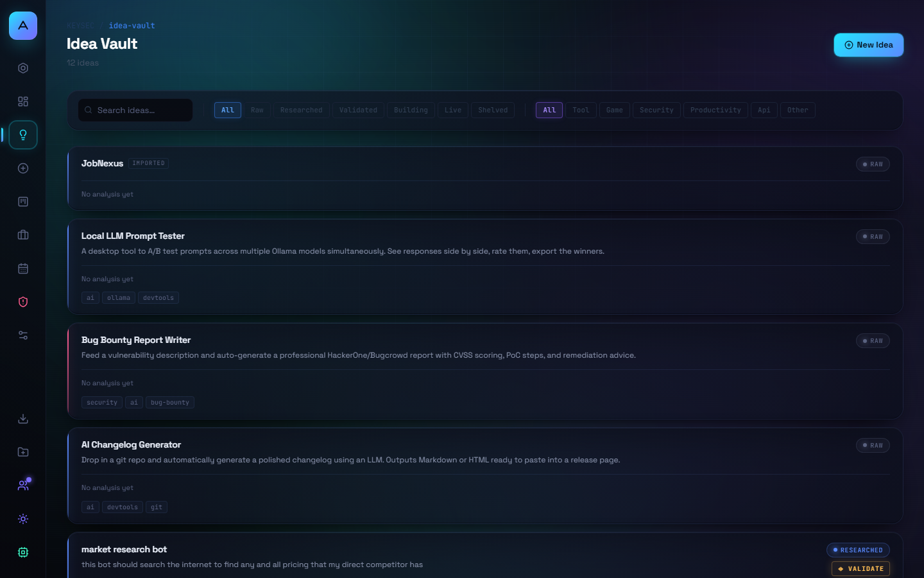Open the calendar icon in the sidebar
This screenshot has width=924, height=578.
tap(23, 268)
